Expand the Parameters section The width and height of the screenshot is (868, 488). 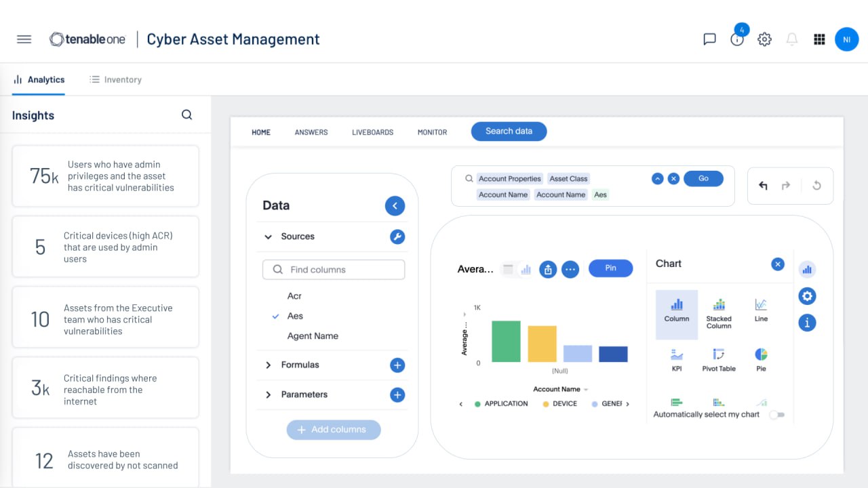(269, 394)
